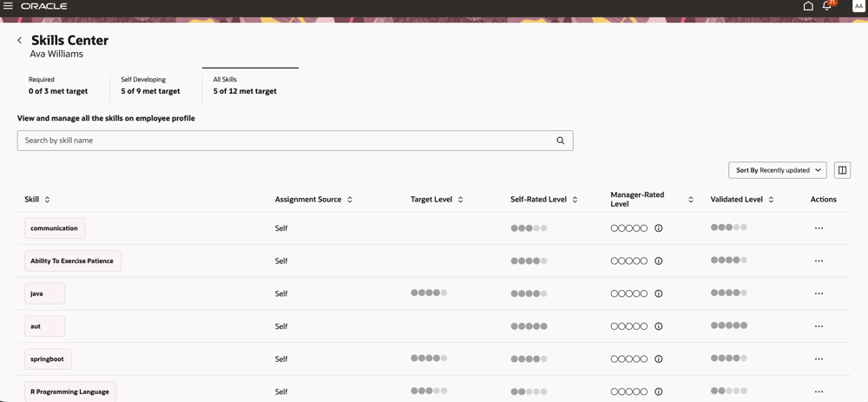Select the aut skill tag

[44, 326]
